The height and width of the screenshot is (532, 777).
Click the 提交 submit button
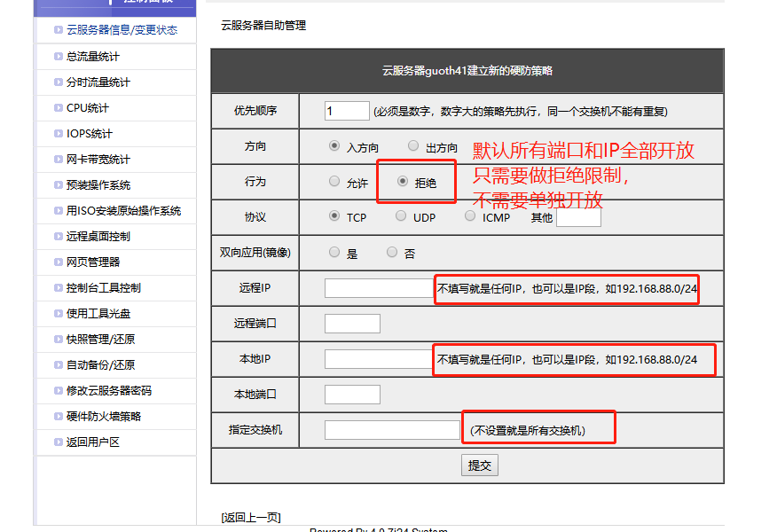(x=480, y=465)
